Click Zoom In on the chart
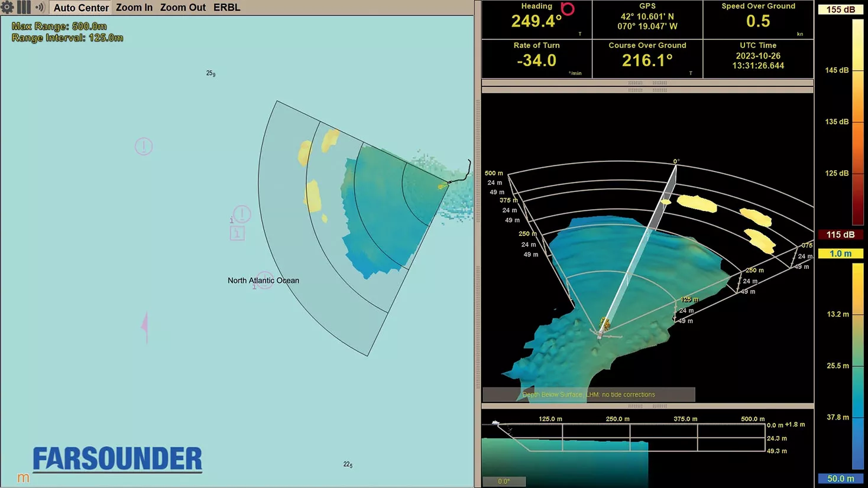 134,8
